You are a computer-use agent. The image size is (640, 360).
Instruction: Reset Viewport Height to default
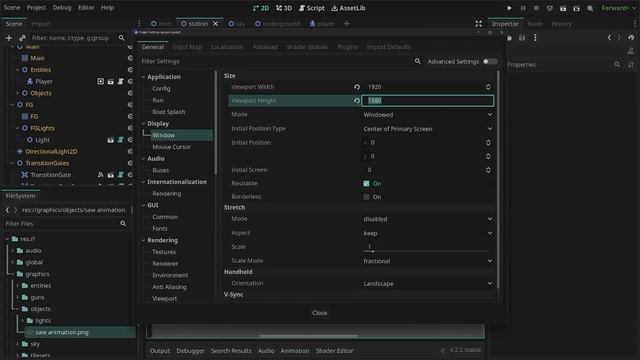tap(357, 100)
